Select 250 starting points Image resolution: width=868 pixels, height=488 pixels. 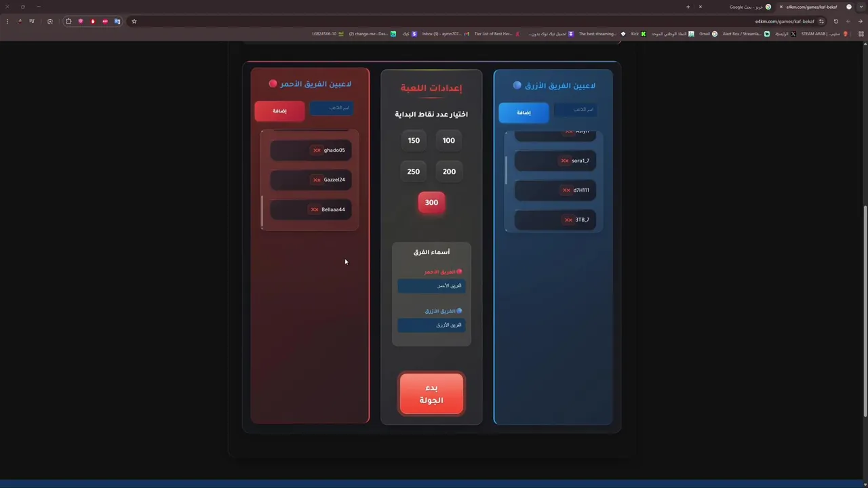click(x=414, y=171)
